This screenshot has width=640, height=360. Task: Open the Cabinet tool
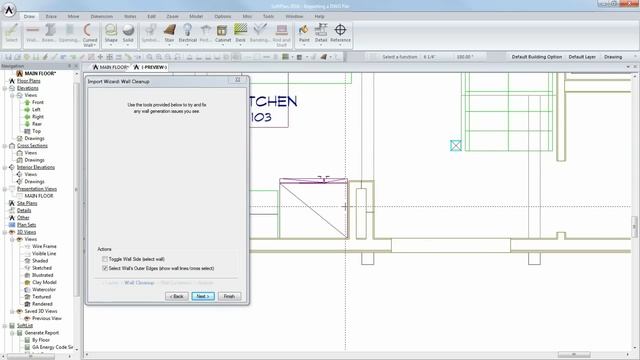click(223, 33)
